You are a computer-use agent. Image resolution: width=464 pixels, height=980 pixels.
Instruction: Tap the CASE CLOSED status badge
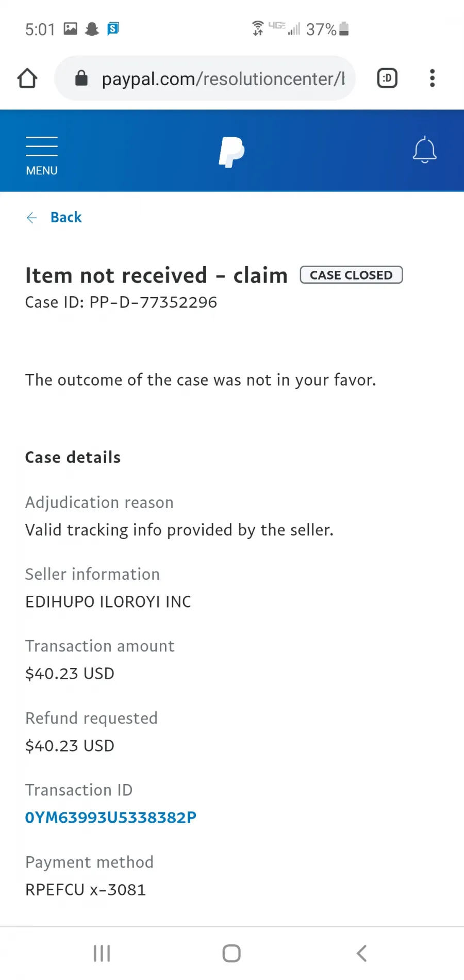coord(351,275)
